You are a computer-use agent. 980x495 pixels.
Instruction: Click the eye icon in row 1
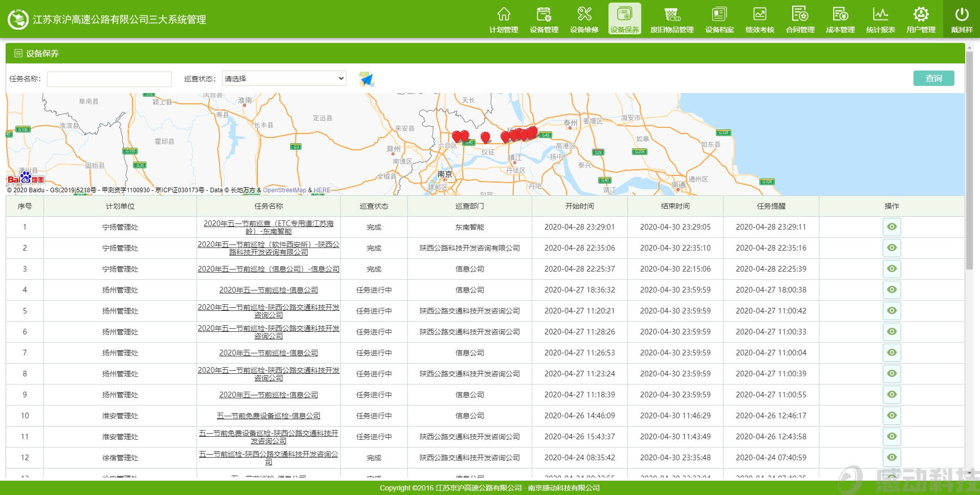pos(891,227)
